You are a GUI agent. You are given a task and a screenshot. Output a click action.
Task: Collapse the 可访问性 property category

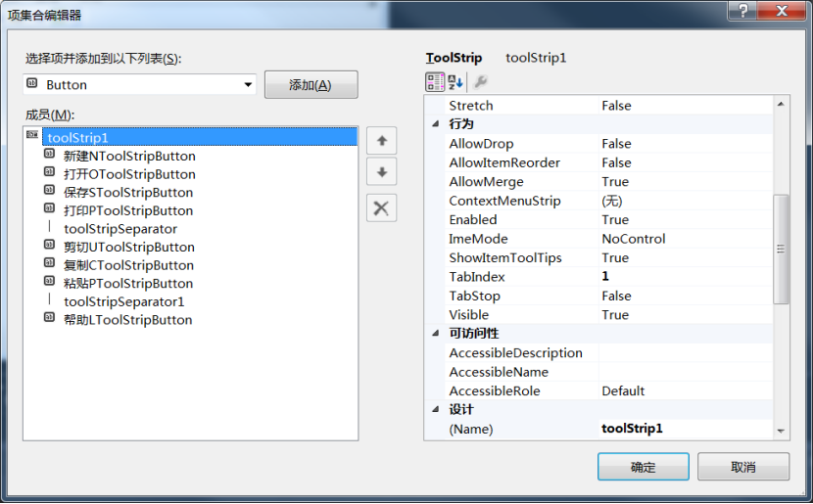click(x=436, y=334)
